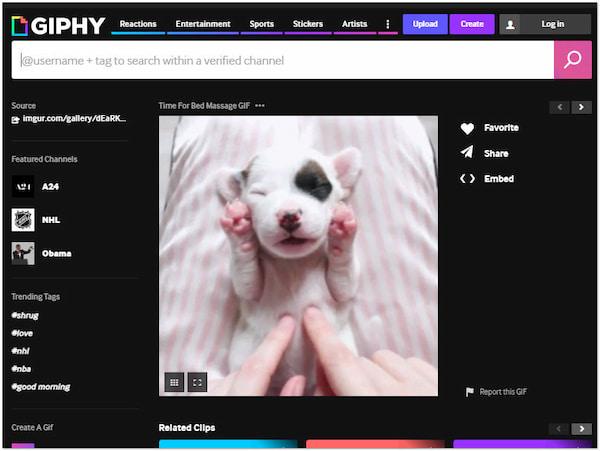Click the Embed code brackets icon
Viewport: 600px width, 451px height.
[467, 179]
